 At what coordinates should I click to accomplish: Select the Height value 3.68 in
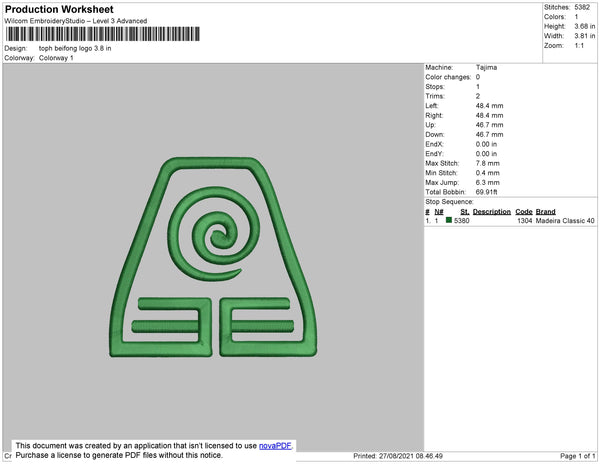click(585, 26)
